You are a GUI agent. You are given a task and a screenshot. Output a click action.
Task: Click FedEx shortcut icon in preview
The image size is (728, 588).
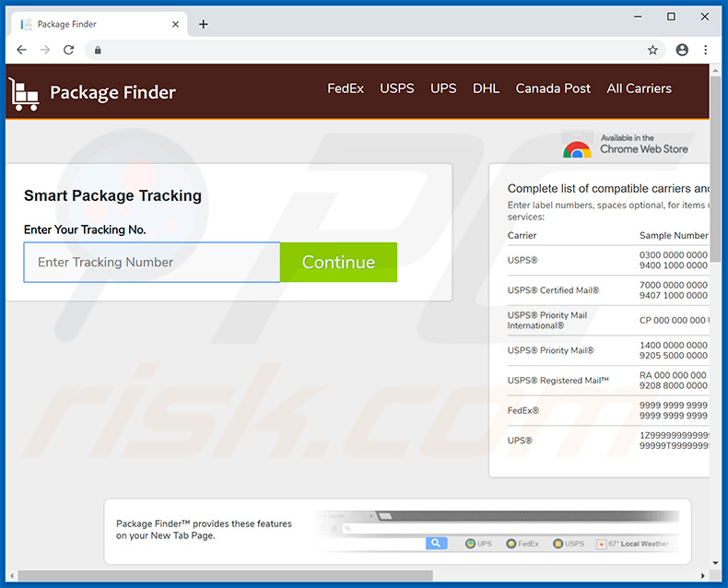point(511,544)
